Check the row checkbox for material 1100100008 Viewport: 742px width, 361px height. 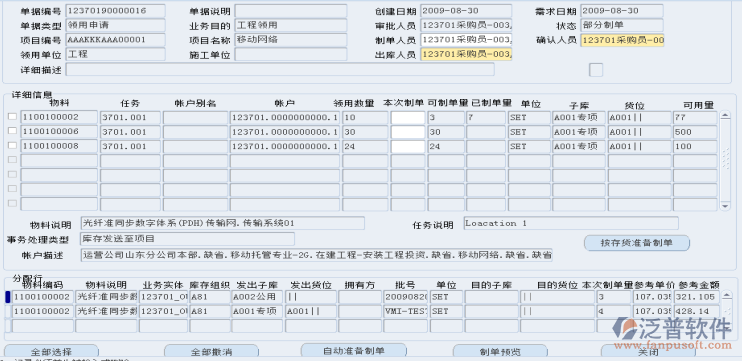12,145
